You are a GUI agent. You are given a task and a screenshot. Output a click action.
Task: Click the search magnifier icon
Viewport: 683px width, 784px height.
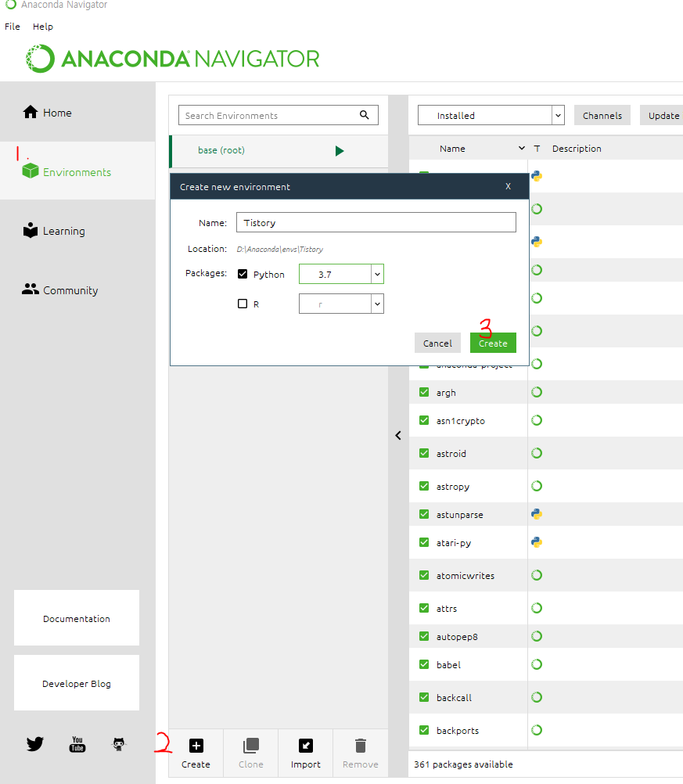[x=365, y=115]
